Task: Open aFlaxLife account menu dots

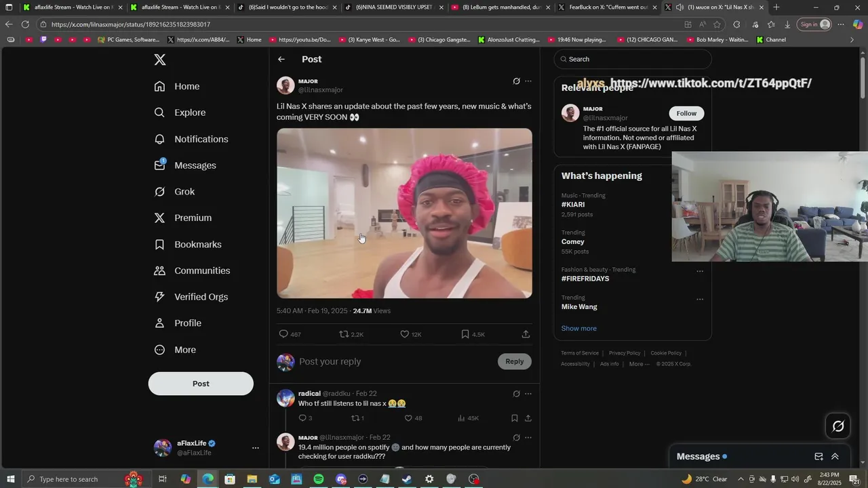Action: (255, 448)
